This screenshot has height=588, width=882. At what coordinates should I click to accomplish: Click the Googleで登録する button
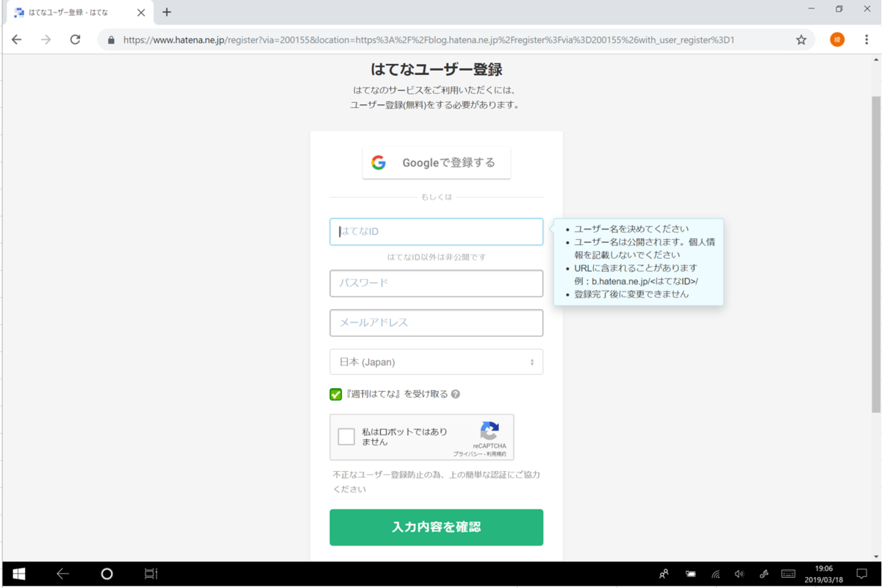(437, 162)
